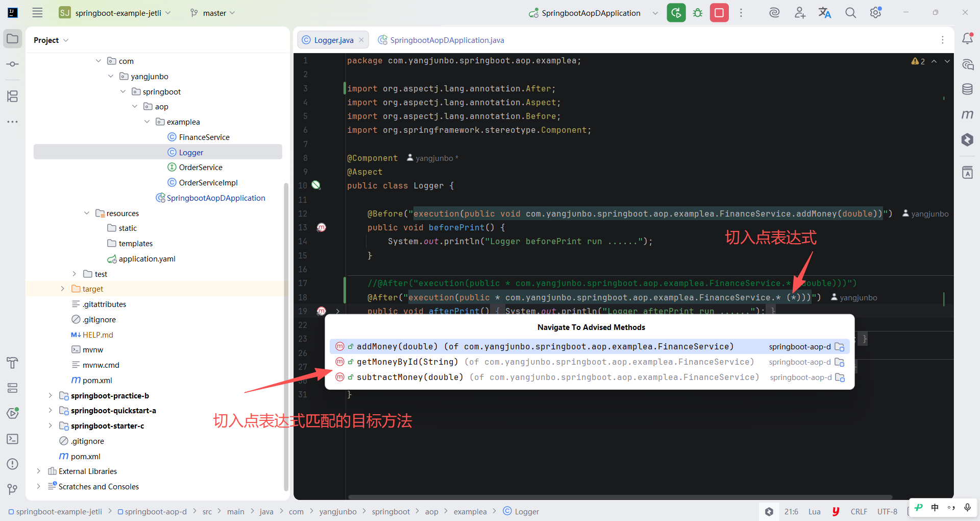Open the Project tool window folder icon

pyautogui.click(x=13, y=39)
